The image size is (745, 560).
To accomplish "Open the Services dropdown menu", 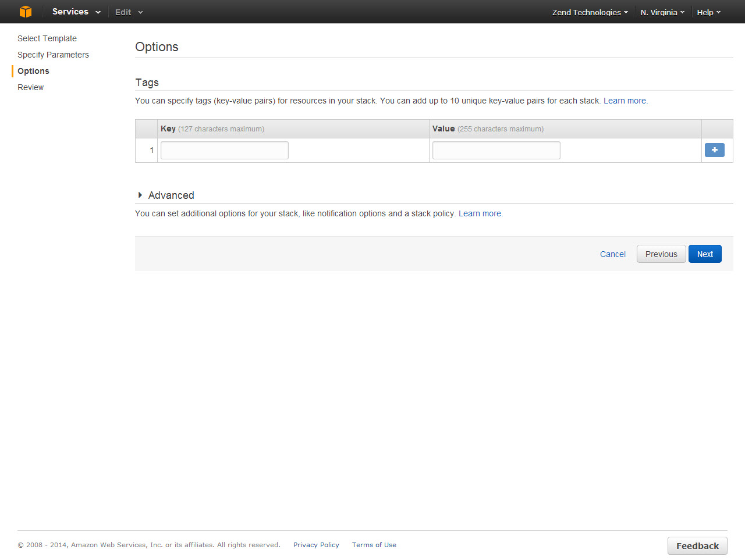I will coord(76,12).
